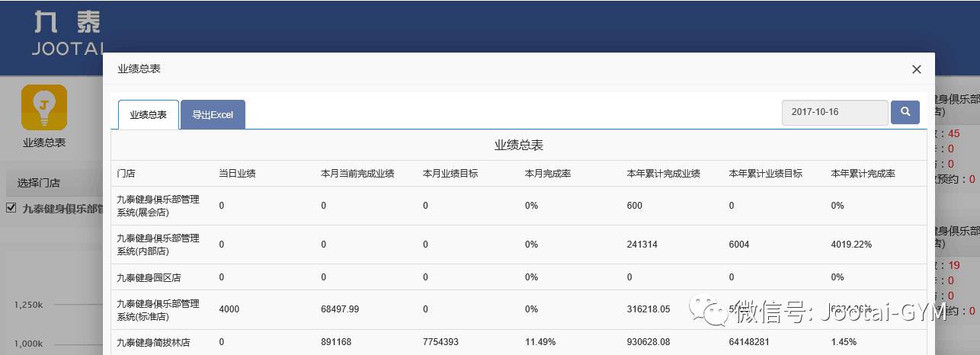Click the 1.45% yearly completion cell
This screenshot has height=355, width=980.
[844, 342]
